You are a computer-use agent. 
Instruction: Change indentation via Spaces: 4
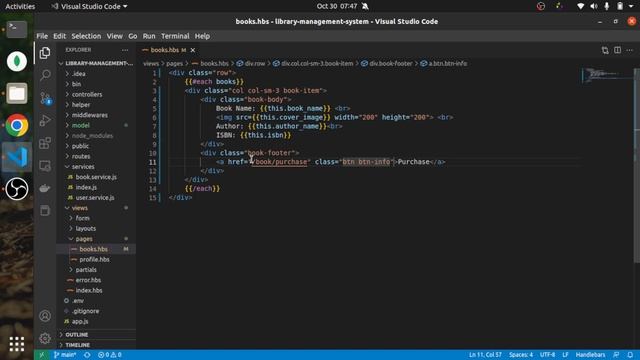click(521, 355)
